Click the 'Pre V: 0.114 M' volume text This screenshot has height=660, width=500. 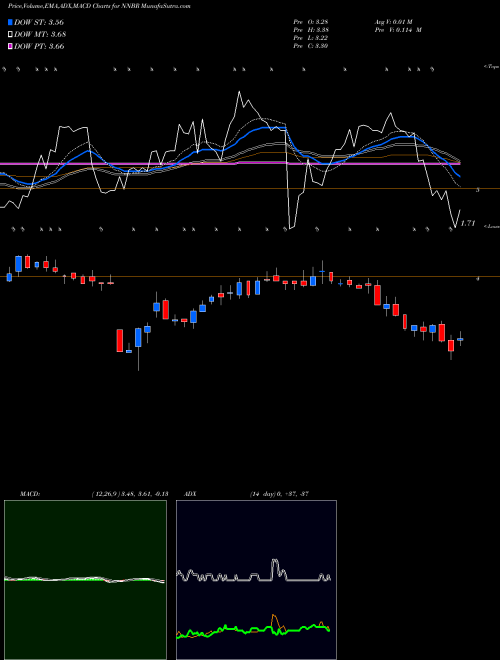[x=398, y=30]
